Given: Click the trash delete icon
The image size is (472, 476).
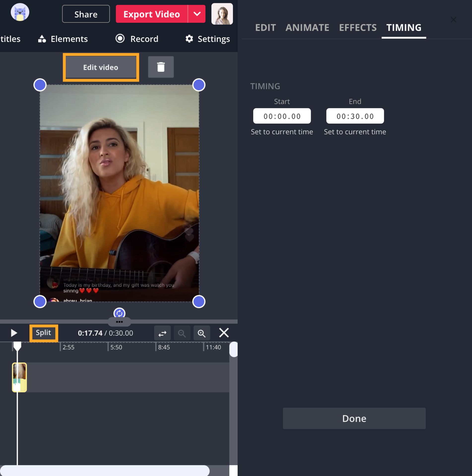Looking at the screenshot, I should click(161, 67).
